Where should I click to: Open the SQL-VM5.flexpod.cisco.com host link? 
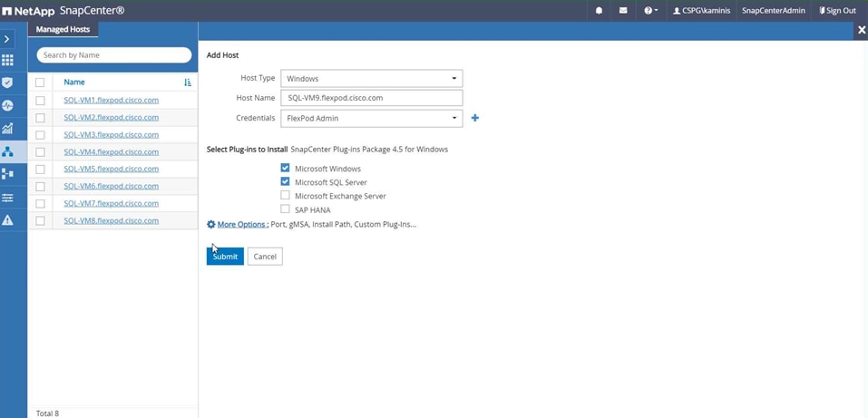click(x=112, y=169)
